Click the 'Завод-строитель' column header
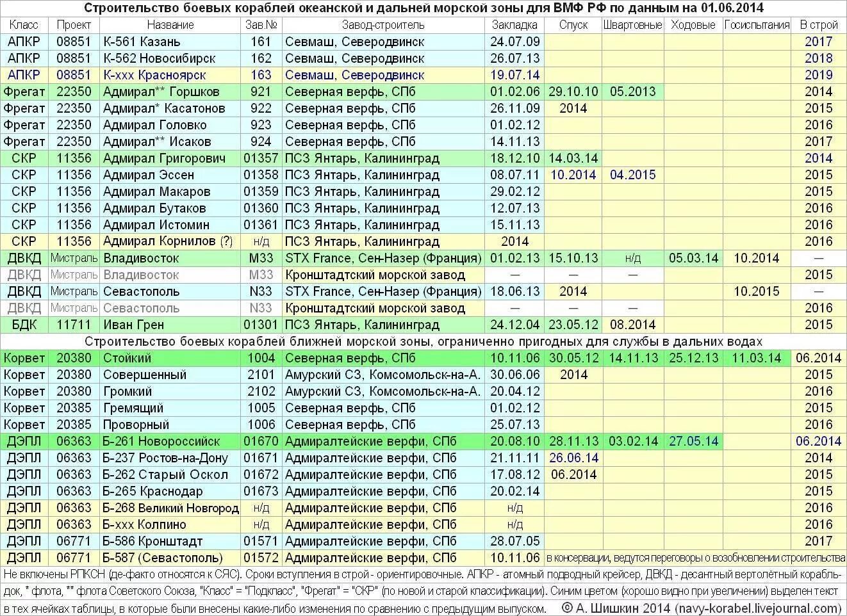The width and height of the screenshot is (847, 616). point(383,25)
